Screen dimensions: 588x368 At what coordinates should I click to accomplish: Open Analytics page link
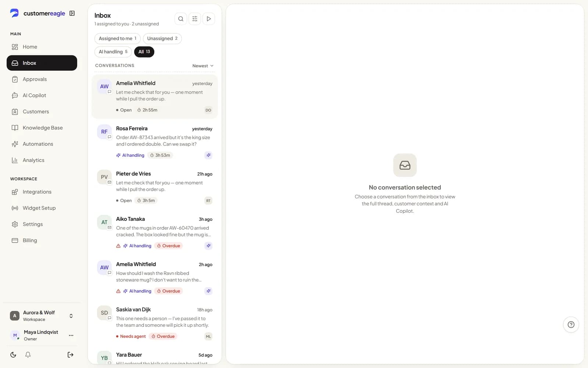[42, 160]
